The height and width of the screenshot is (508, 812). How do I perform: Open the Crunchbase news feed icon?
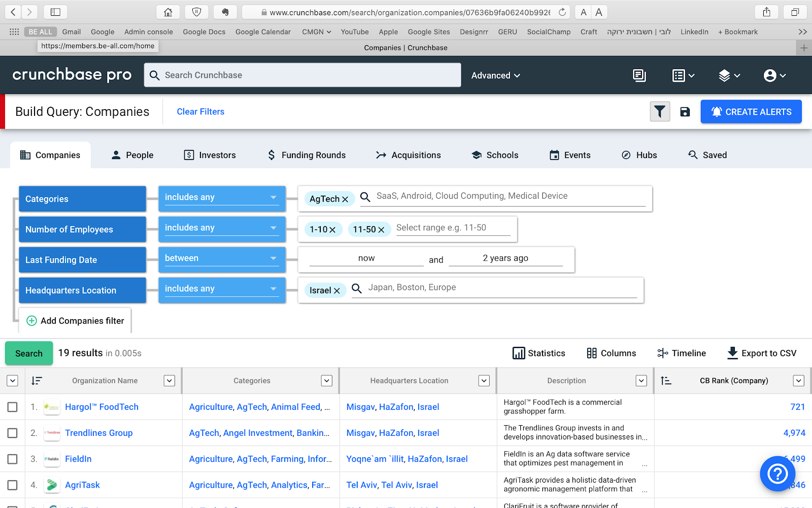pos(639,75)
